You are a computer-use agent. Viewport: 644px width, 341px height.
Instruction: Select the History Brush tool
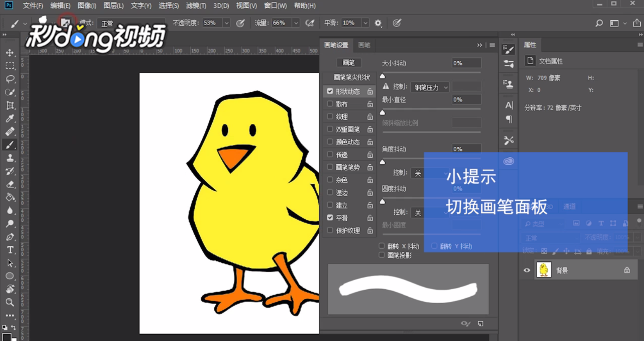(x=10, y=171)
